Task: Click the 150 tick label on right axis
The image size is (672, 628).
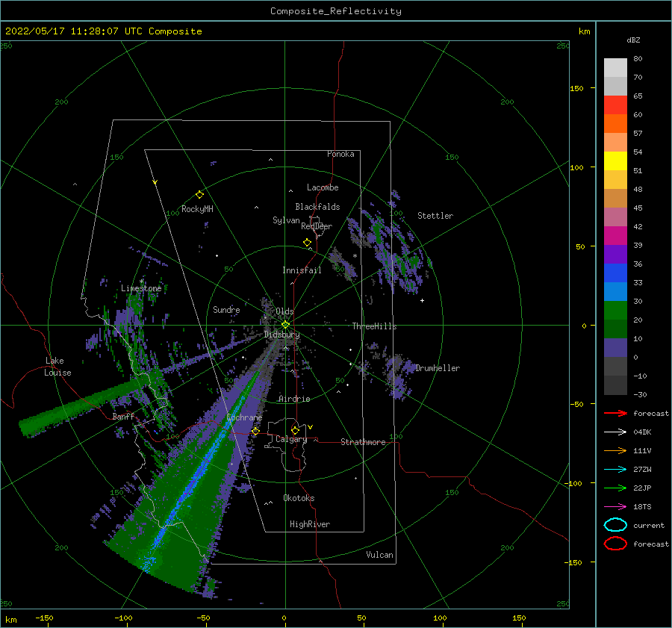Action: click(576, 88)
